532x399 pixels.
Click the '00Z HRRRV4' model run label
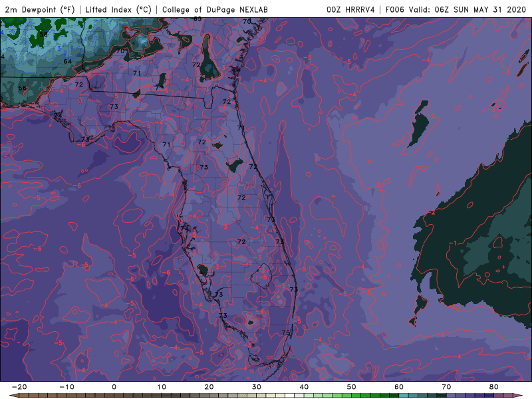[350, 10]
